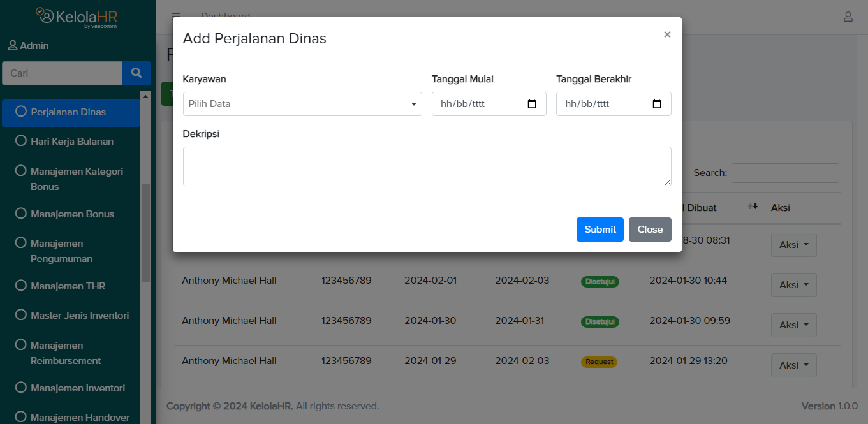
Task: Click the sidebar scrollbar up arrow
Action: [145, 96]
